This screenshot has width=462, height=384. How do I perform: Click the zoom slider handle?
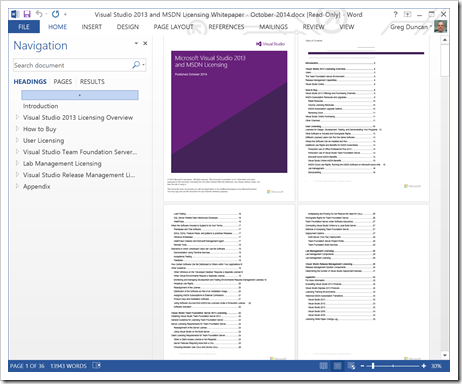(373, 366)
